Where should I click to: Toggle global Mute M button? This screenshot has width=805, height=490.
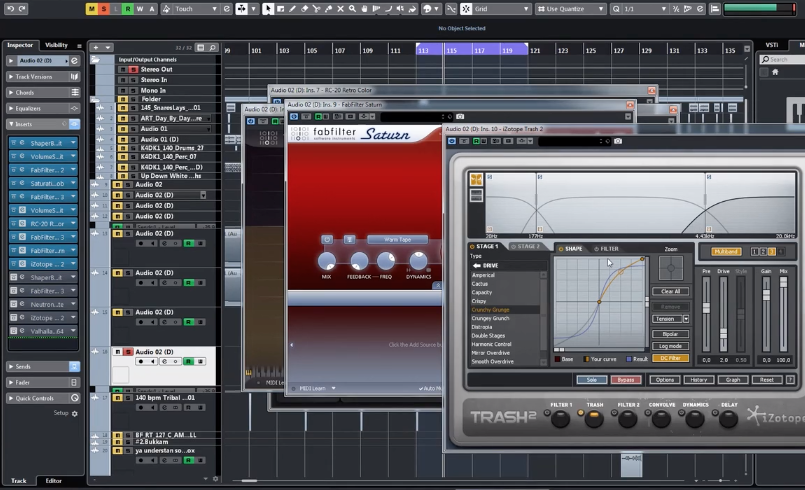91,9
